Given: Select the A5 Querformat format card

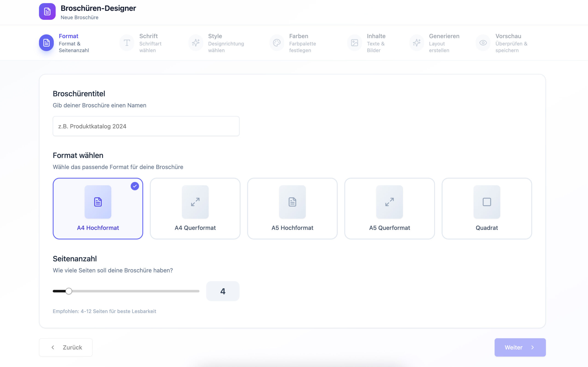Looking at the screenshot, I should click(x=389, y=208).
